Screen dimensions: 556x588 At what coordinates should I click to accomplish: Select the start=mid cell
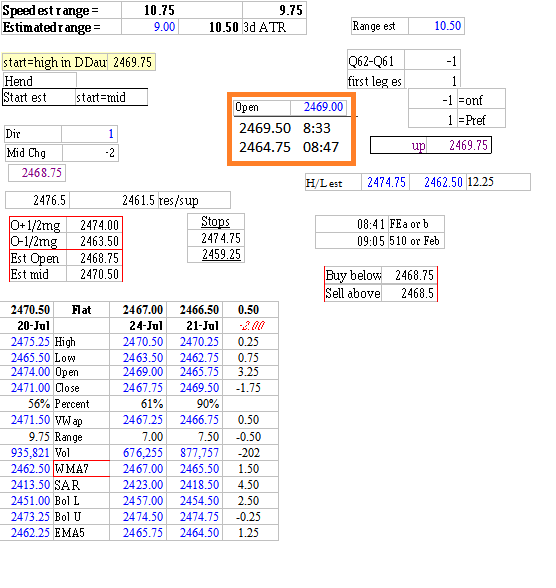(111, 98)
